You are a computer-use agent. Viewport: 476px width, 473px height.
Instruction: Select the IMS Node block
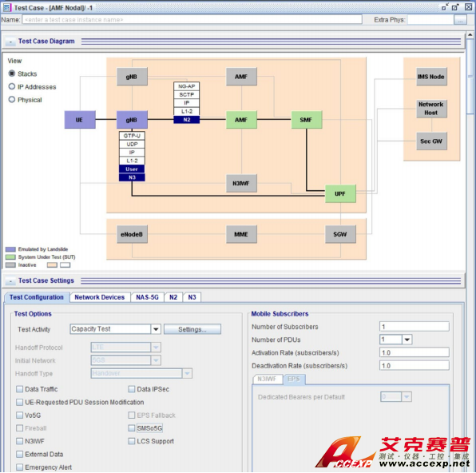pos(431,77)
